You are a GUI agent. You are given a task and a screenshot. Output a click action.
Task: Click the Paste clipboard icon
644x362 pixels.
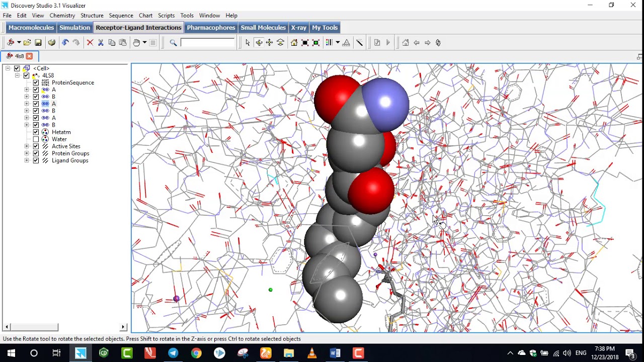123,43
